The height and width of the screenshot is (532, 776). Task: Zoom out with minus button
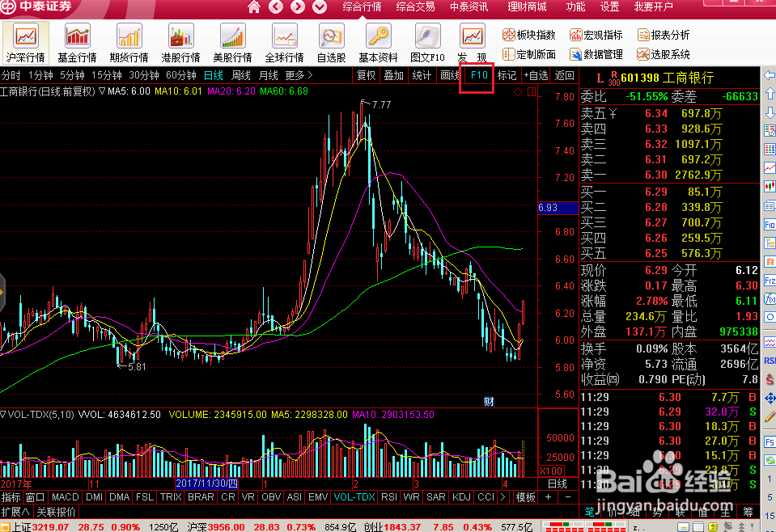click(568, 497)
